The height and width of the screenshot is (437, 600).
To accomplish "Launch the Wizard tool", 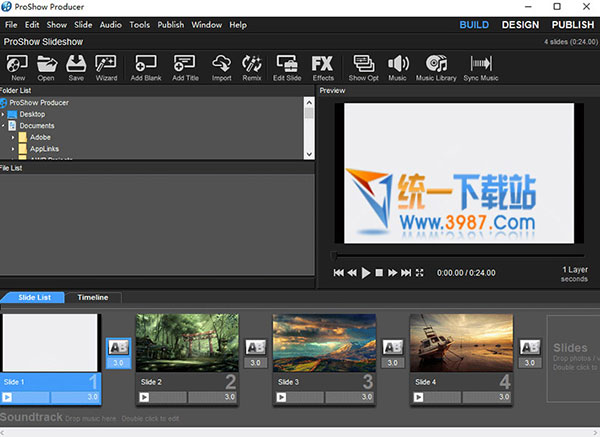I will coord(106,68).
